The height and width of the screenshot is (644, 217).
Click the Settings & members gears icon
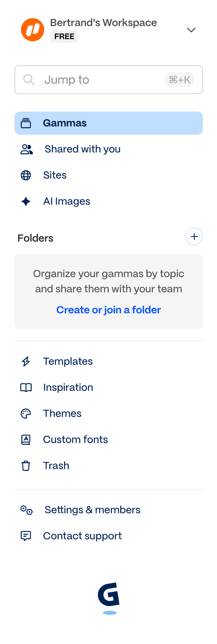26,510
